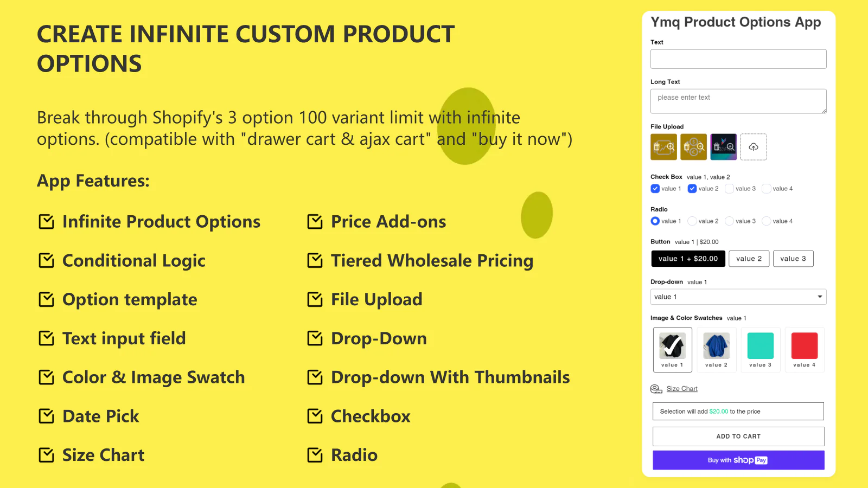Tick the value 3 checkbox

(x=730, y=189)
